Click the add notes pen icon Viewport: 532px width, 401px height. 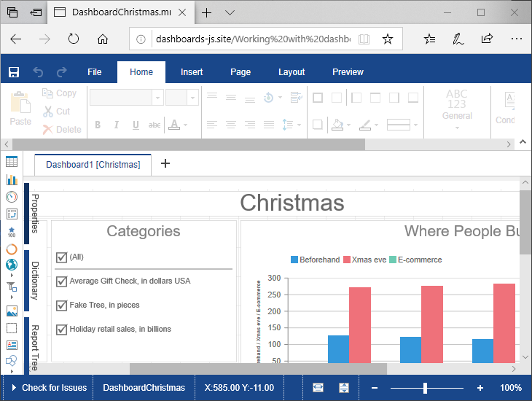(x=458, y=39)
